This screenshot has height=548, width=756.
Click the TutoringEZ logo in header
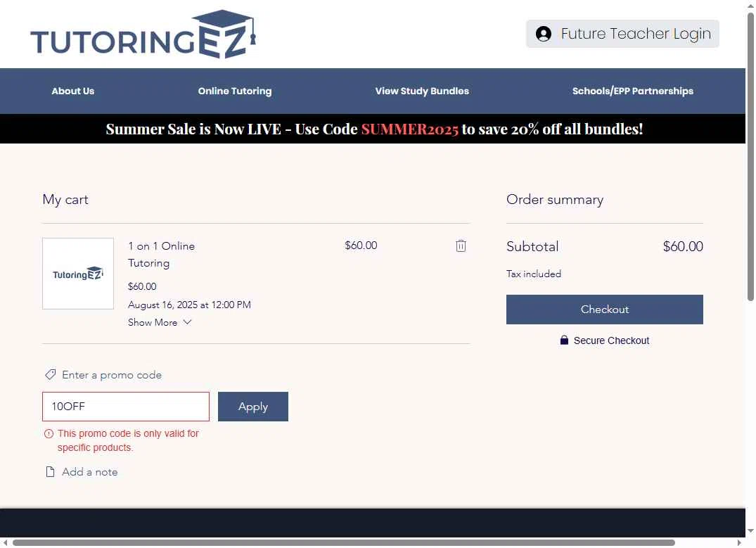point(143,34)
